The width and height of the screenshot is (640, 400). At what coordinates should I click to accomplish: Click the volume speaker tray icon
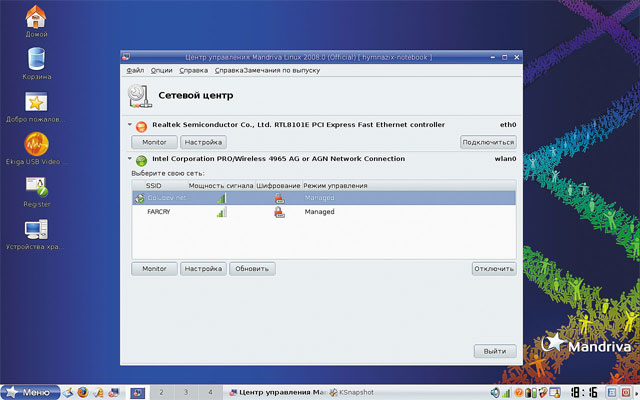pos(495,393)
